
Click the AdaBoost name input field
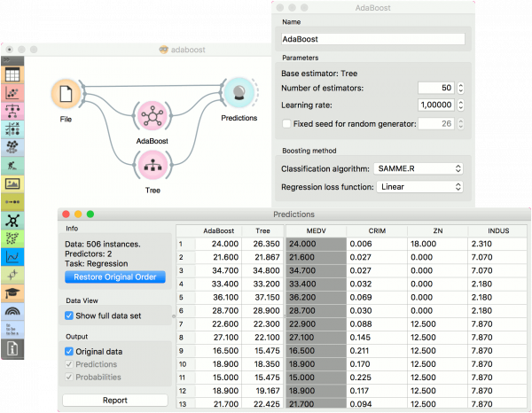tap(372, 39)
